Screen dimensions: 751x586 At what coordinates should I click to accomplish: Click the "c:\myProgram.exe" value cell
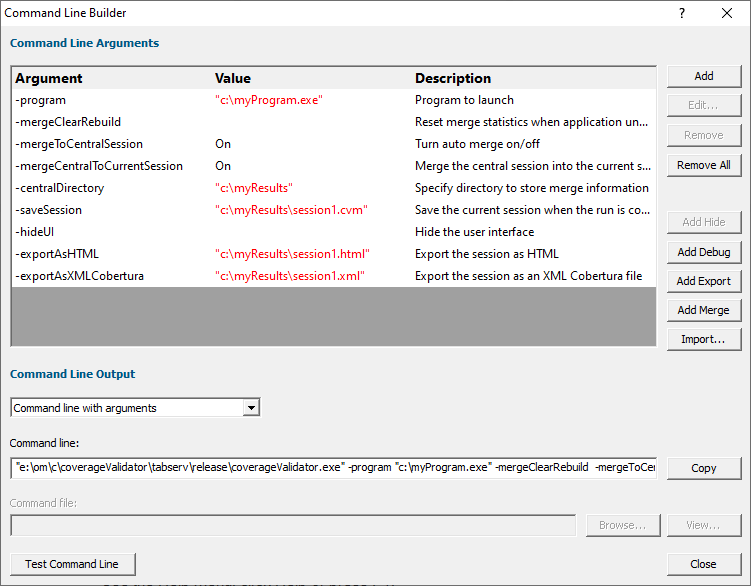[269, 100]
